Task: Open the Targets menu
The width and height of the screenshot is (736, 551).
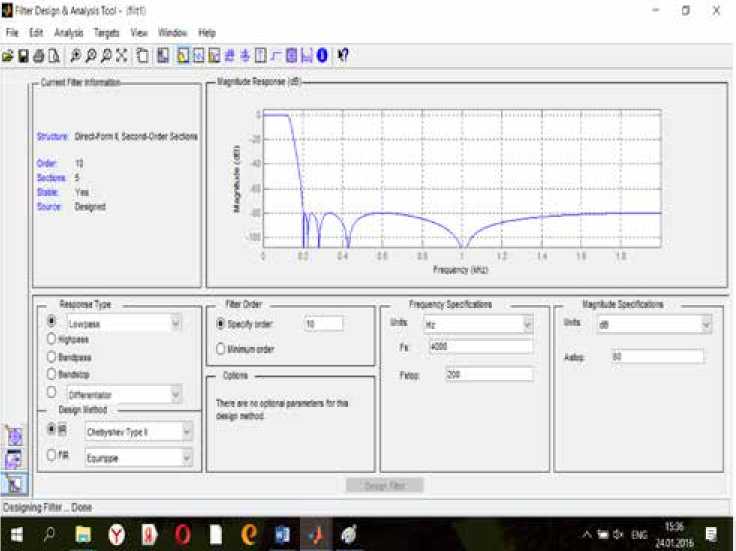Action: click(107, 33)
